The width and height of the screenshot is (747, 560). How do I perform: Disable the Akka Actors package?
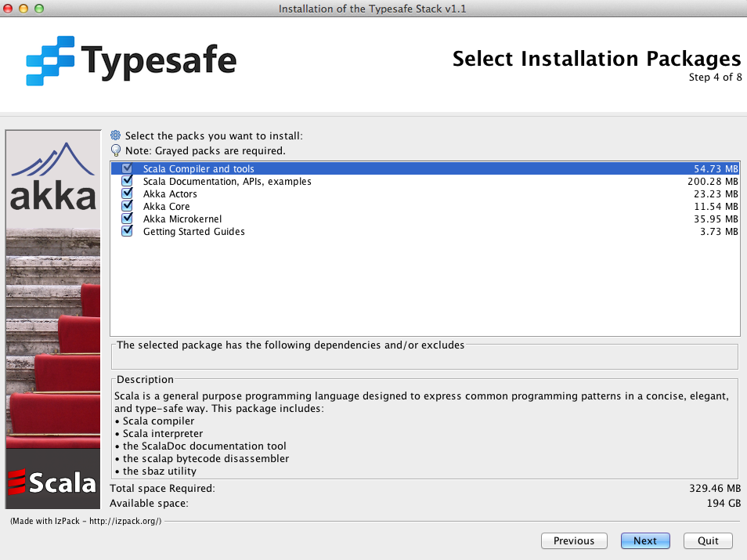127,193
